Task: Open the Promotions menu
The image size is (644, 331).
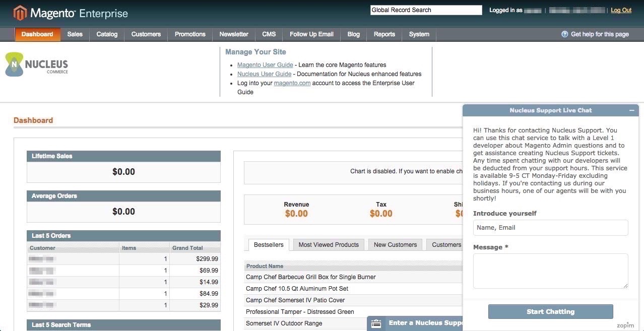Action: pos(190,34)
